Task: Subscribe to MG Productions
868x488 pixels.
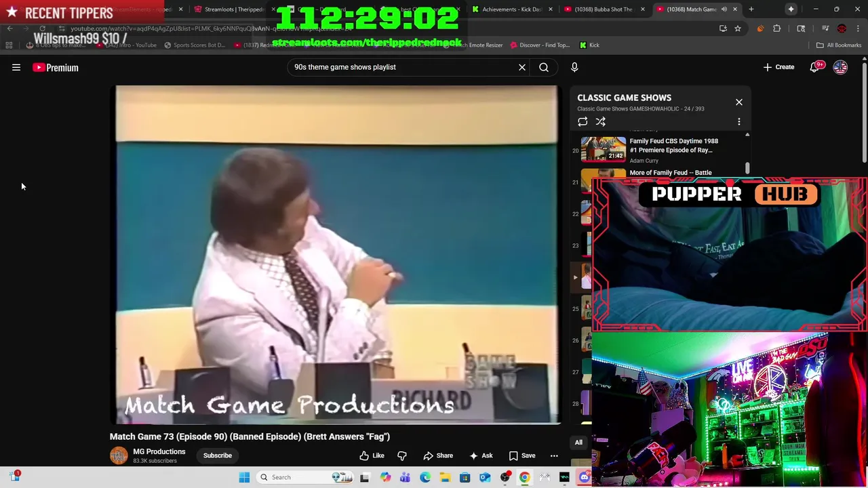Action: [218, 455]
